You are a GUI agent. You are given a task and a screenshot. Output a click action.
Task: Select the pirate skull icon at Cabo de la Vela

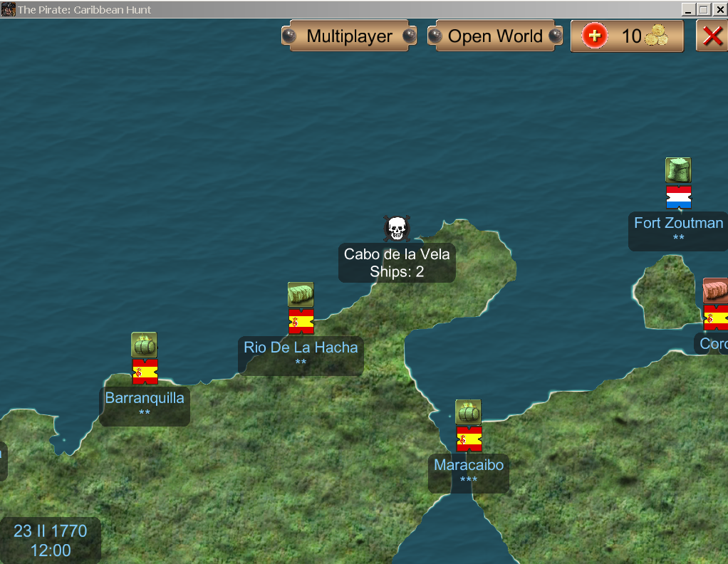coord(397,229)
